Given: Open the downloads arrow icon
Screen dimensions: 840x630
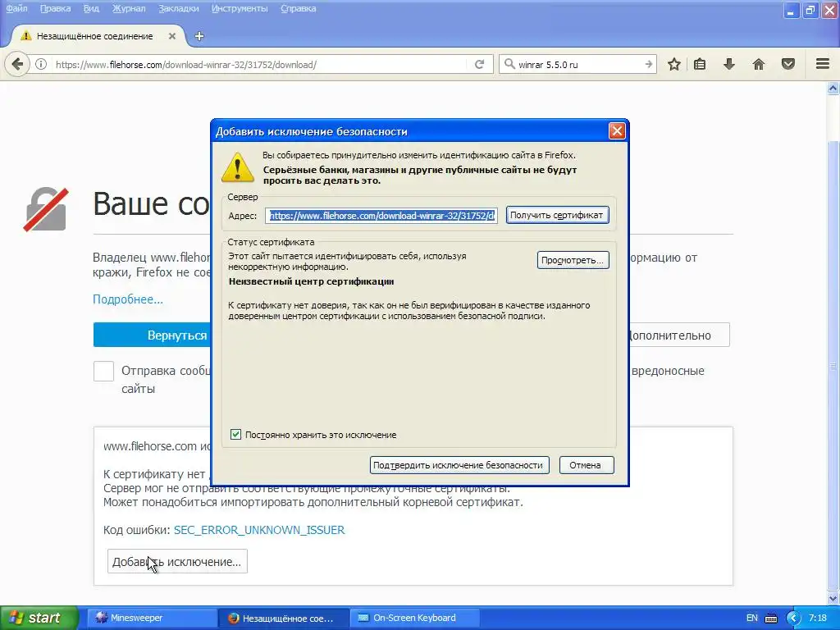Looking at the screenshot, I should [729, 64].
